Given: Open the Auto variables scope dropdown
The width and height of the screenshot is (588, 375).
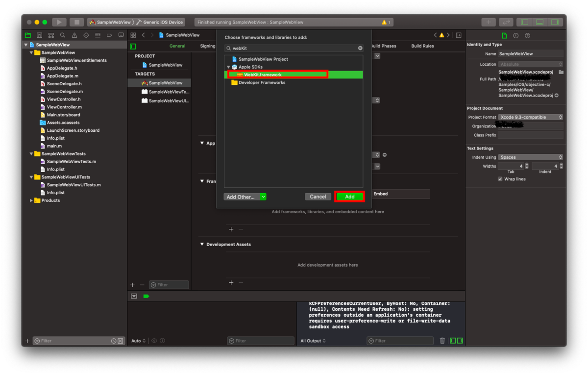Looking at the screenshot, I should [x=138, y=341].
